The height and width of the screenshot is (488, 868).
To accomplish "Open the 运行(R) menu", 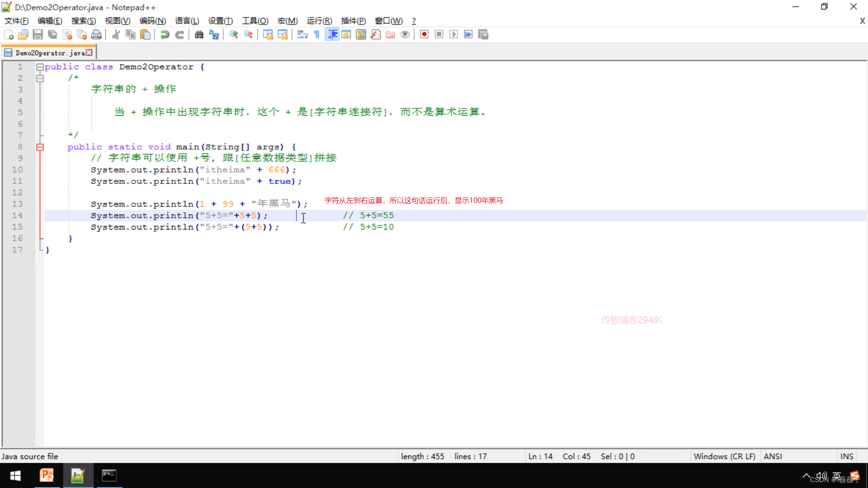I will coord(319,21).
